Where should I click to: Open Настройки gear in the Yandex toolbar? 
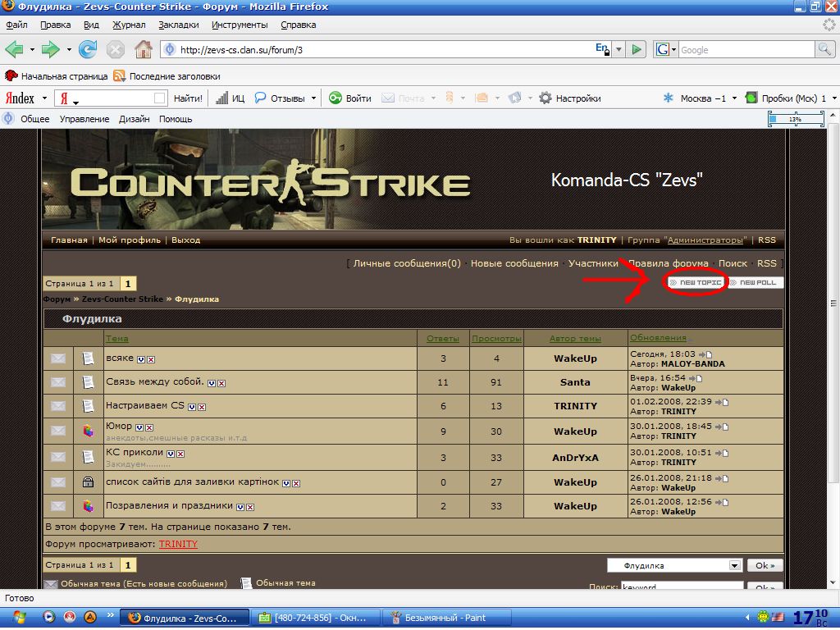coord(546,98)
